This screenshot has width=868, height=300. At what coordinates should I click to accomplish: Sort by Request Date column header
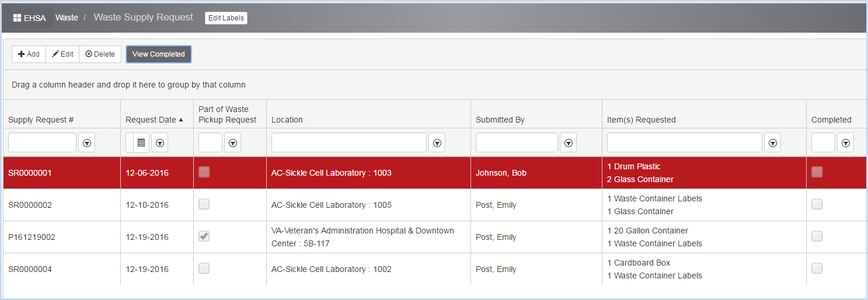click(151, 120)
